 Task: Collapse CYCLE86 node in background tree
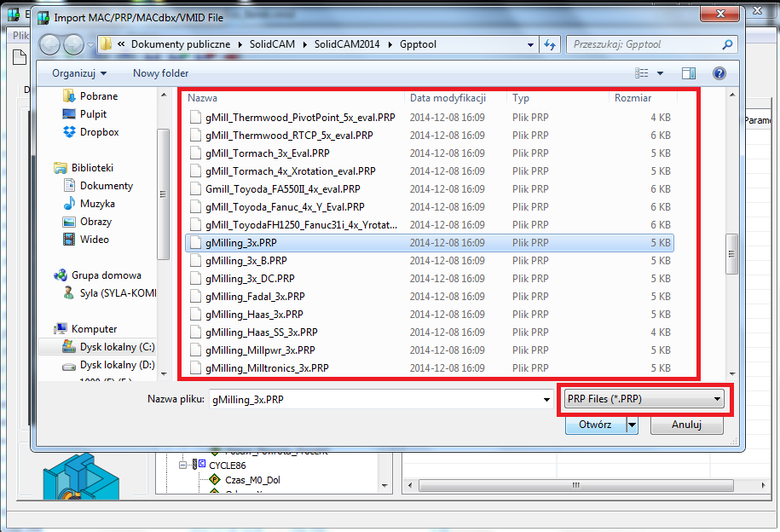coord(182,465)
